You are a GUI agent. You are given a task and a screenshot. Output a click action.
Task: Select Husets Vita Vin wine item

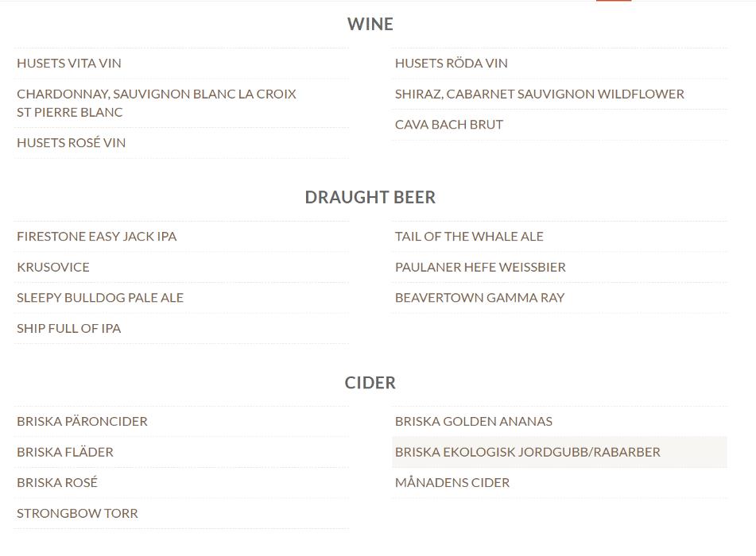[x=181, y=63]
